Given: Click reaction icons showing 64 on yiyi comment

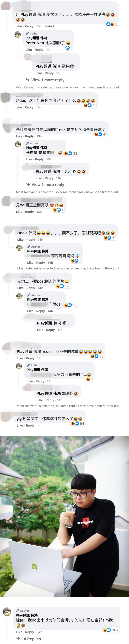Looking at the screenshot, I should click(x=78, y=424).
